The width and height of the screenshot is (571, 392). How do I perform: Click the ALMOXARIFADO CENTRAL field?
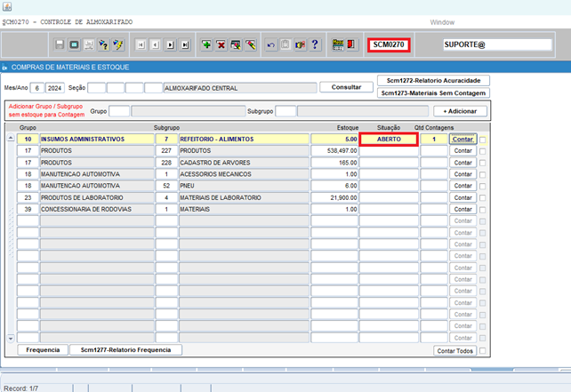(x=240, y=88)
